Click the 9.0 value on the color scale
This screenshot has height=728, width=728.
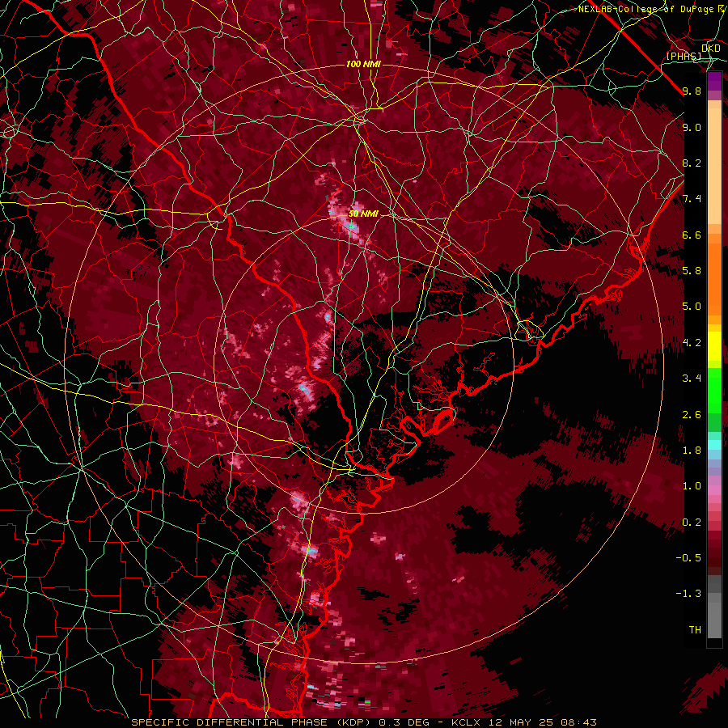point(692,127)
